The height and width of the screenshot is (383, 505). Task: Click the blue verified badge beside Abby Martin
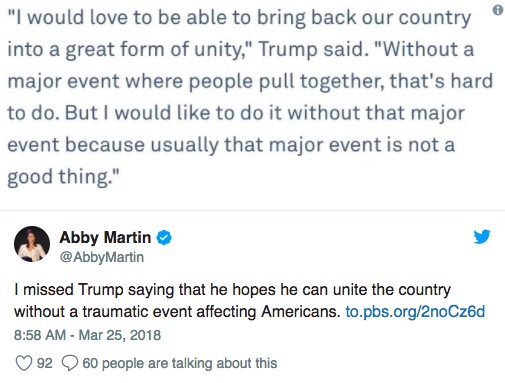coord(164,238)
